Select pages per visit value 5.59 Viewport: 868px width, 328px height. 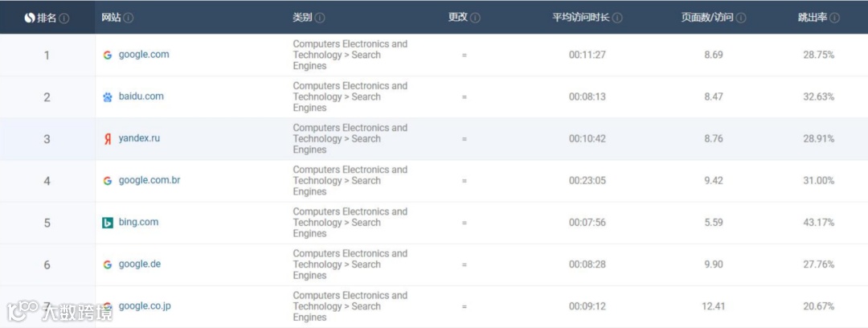(714, 223)
